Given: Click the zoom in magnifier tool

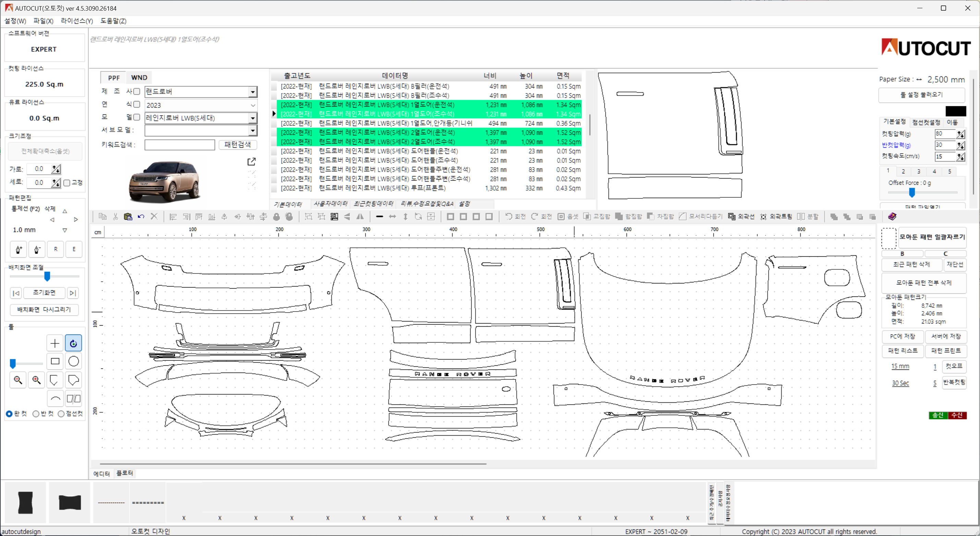Looking at the screenshot, I should [36, 380].
